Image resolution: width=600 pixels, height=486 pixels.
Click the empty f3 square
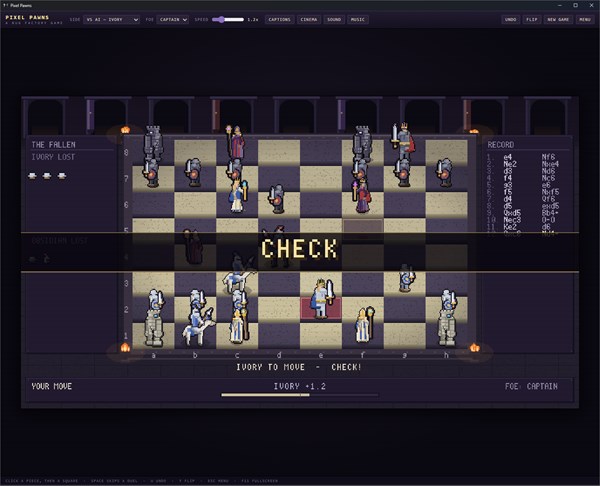tap(363, 284)
